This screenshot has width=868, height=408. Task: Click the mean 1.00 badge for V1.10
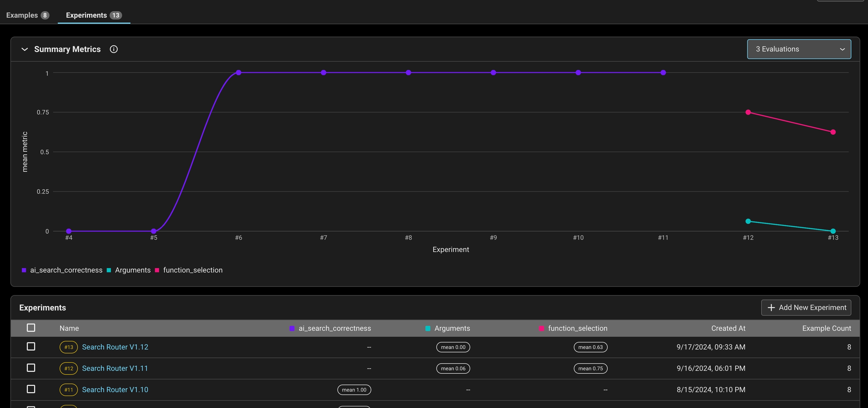tap(354, 390)
